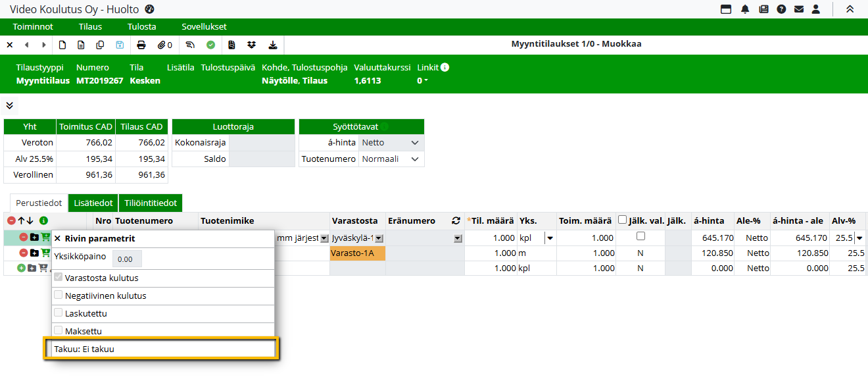Click the help question mark icon
Image resolution: width=868 pixels, height=383 pixels.
781,9
